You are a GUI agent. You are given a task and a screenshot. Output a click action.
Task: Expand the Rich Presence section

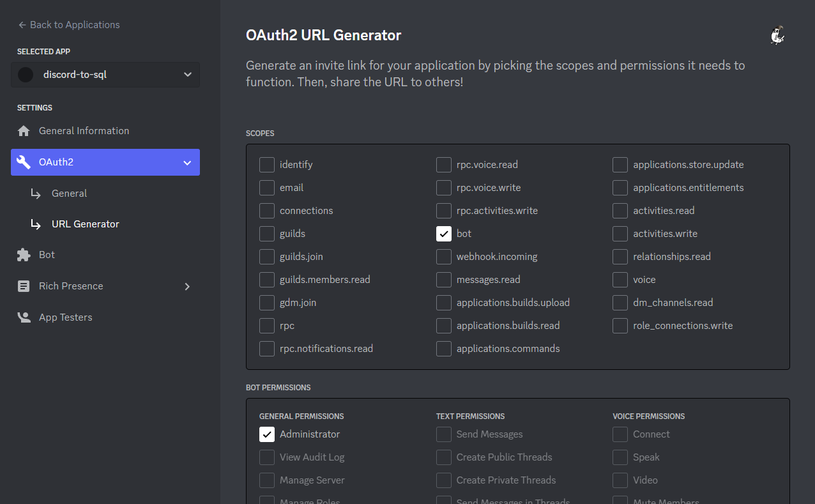(x=187, y=286)
